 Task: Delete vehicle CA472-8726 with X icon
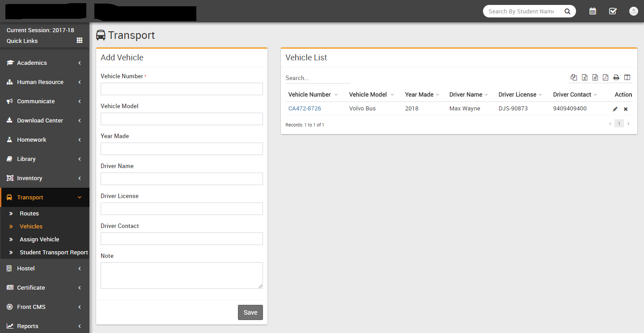point(626,109)
